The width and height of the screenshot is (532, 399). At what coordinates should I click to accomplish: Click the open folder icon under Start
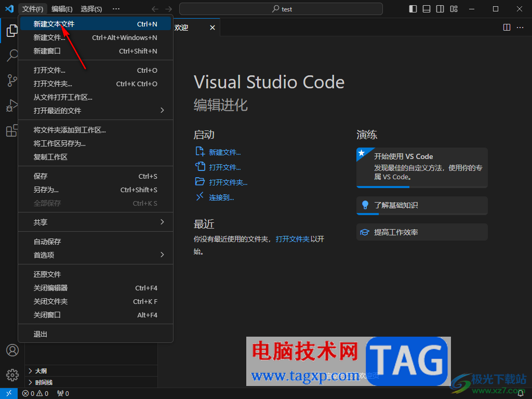[200, 181]
